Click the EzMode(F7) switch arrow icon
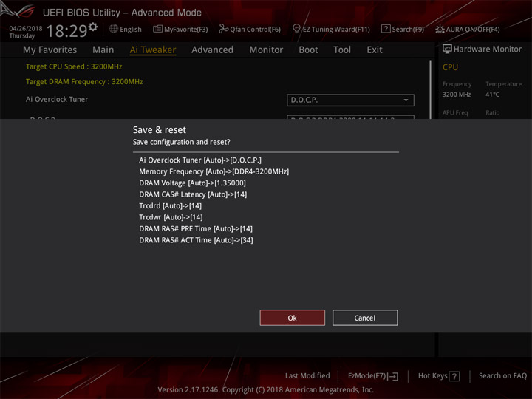532x399 pixels. tap(393, 376)
